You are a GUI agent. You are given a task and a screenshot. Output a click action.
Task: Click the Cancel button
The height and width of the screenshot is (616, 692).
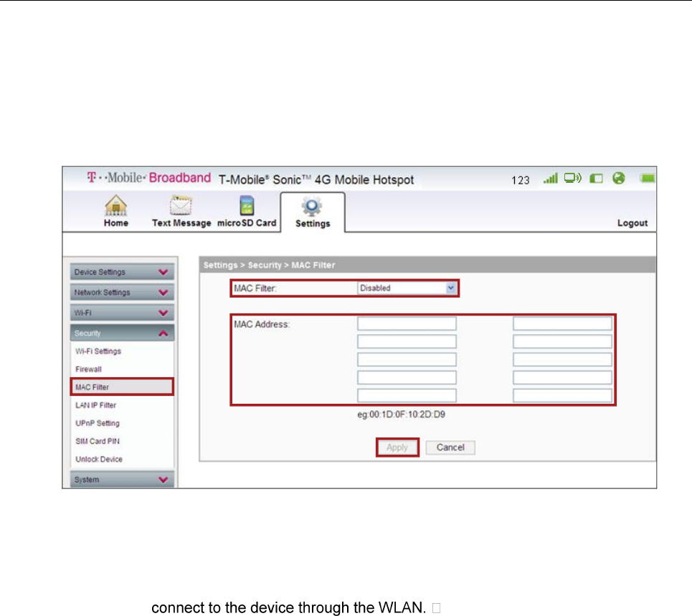450,447
